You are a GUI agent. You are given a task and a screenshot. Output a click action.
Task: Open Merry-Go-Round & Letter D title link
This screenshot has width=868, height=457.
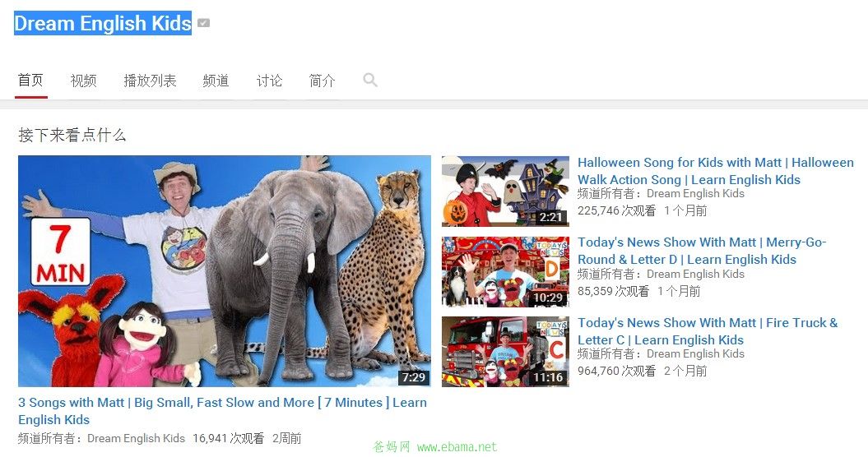click(701, 251)
